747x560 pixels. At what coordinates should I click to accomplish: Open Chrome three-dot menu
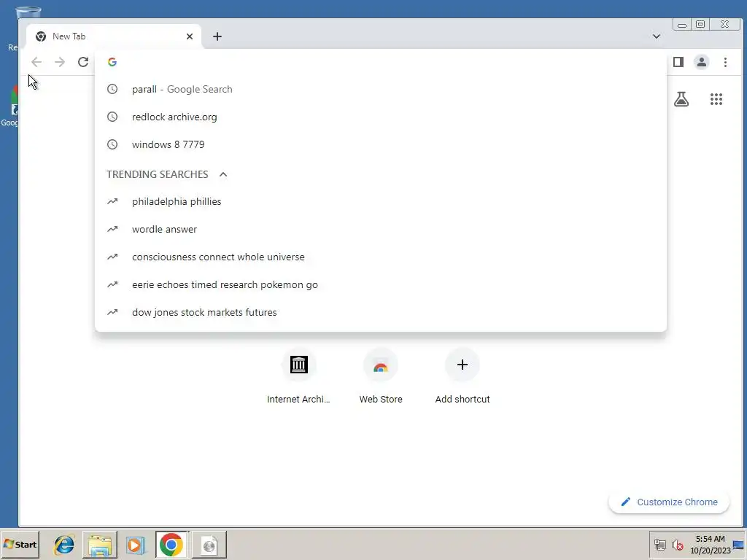click(725, 62)
